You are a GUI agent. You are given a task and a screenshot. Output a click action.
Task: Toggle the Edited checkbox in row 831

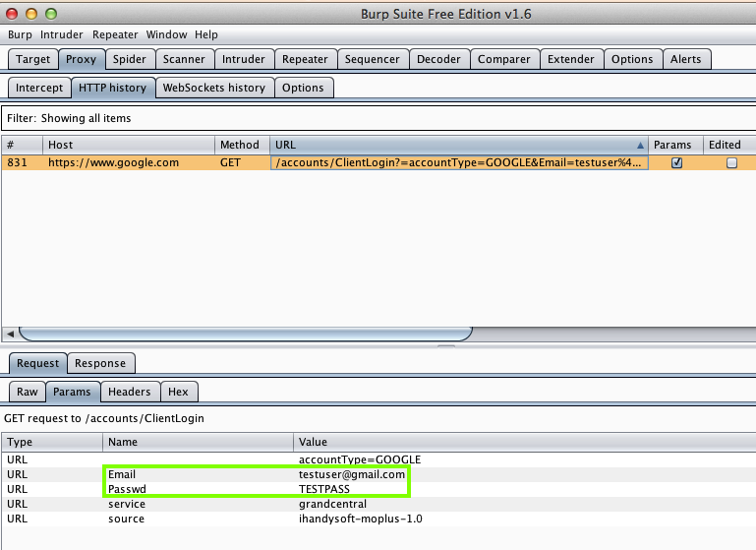[x=731, y=163]
